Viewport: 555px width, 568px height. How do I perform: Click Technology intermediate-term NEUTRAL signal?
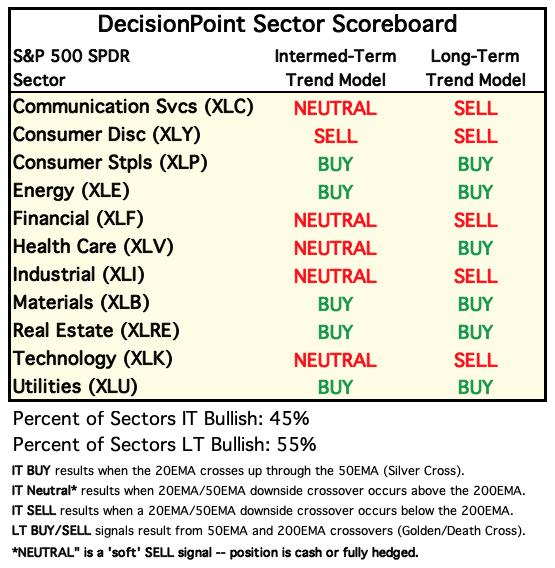335,360
